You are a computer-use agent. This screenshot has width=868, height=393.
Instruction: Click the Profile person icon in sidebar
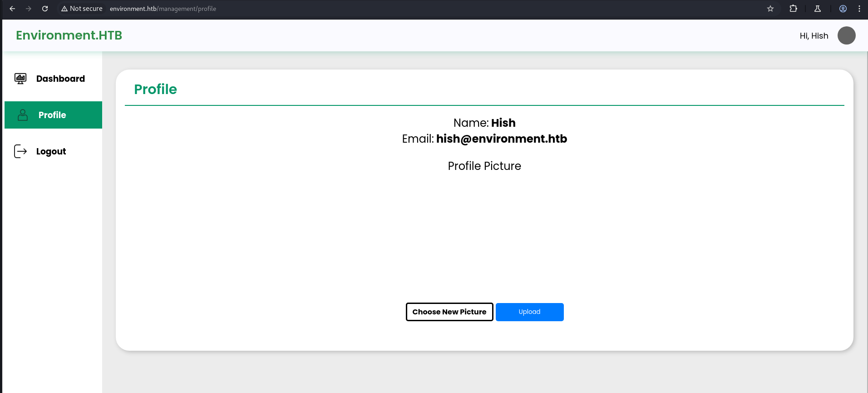(x=23, y=115)
